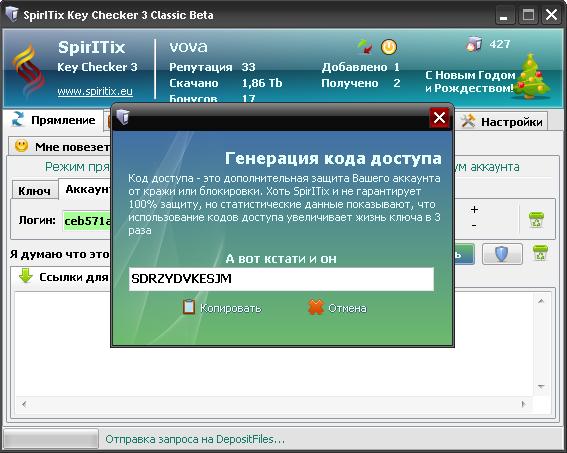Screen dimensions: 567x453
Task: Click the green-red refresh arrows icon
Action: (365, 46)
